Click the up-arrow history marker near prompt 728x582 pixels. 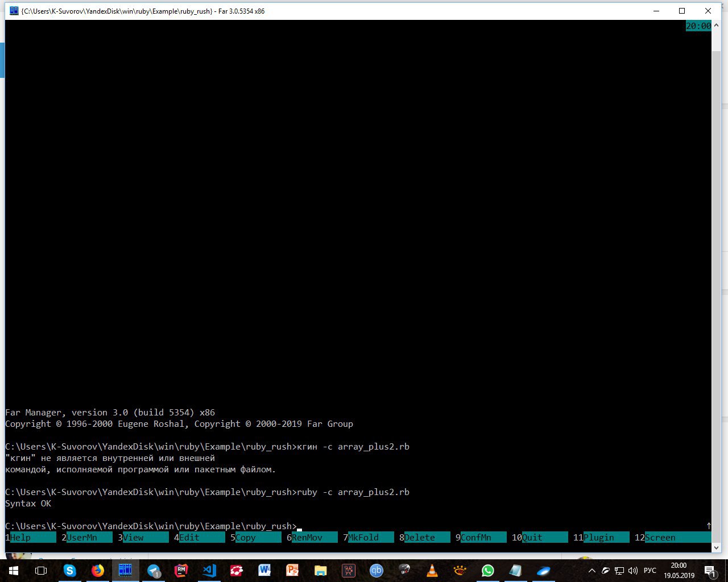709,526
